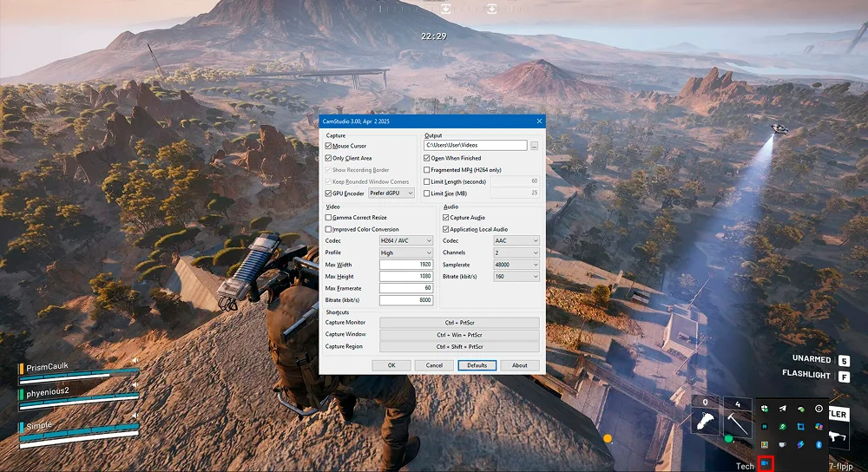Open the video Codec H264 / AVC dropdown
Screen dimensions: 868x472
[406, 240]
